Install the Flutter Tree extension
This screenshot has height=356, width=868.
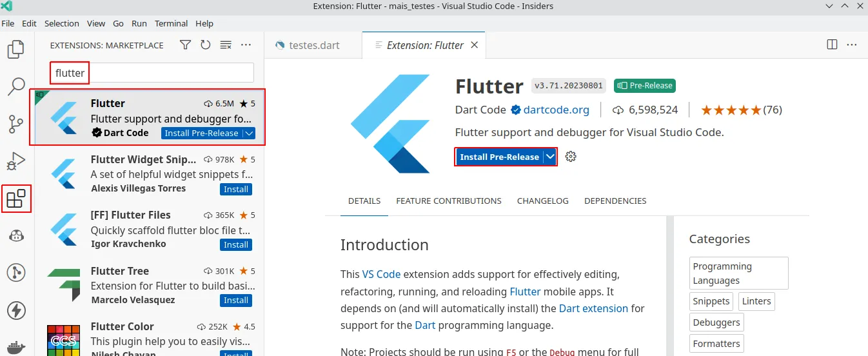pos(236,300)
